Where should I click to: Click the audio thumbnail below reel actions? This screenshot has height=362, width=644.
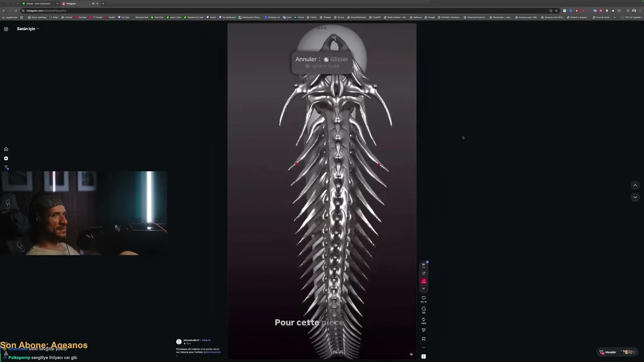424,356
